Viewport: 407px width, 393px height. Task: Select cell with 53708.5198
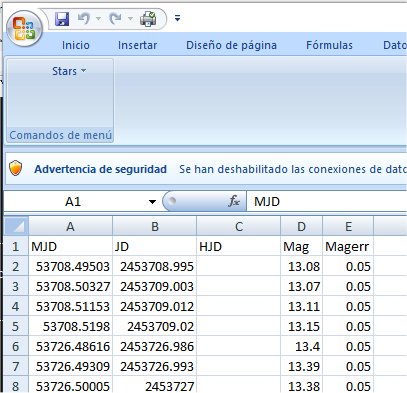70,326
